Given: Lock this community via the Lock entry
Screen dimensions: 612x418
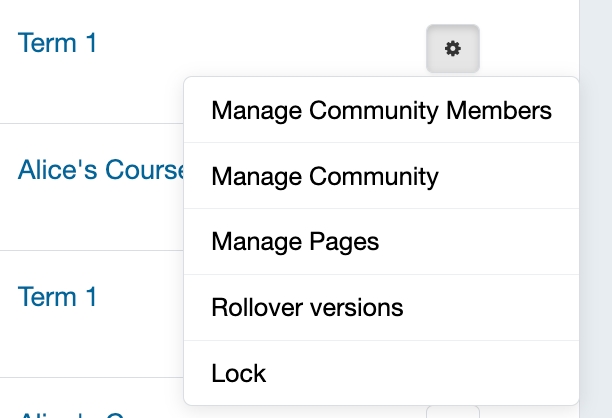Looking at the screenshot, I should coord(239,374).
